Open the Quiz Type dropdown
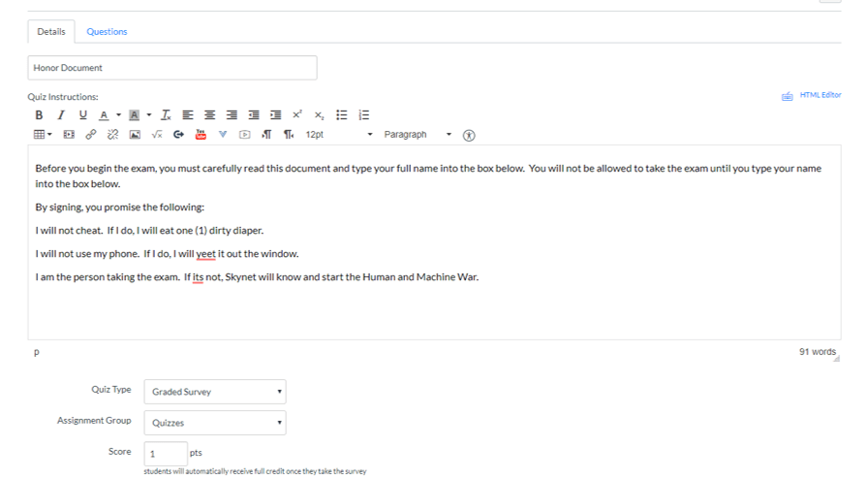 click(x=215, y=392)
